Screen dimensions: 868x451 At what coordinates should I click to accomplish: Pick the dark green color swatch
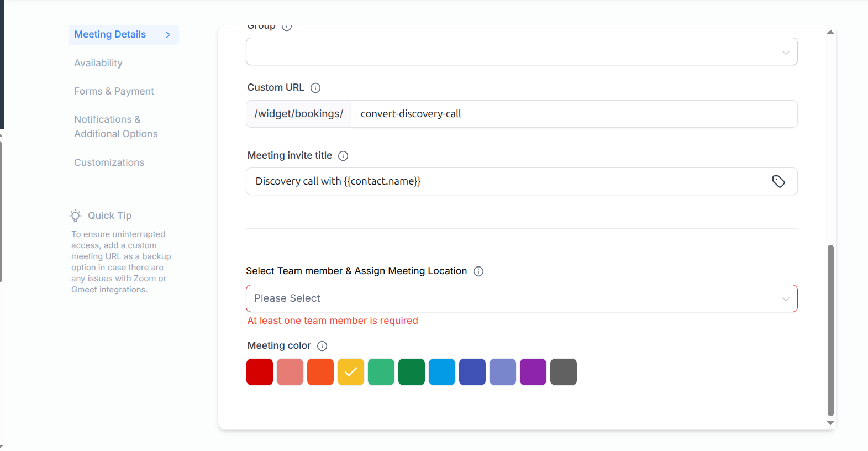click(412, 372)
